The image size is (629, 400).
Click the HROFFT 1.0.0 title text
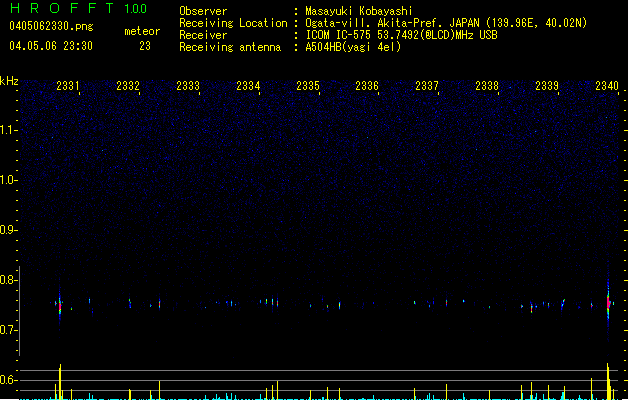point(79,8)
